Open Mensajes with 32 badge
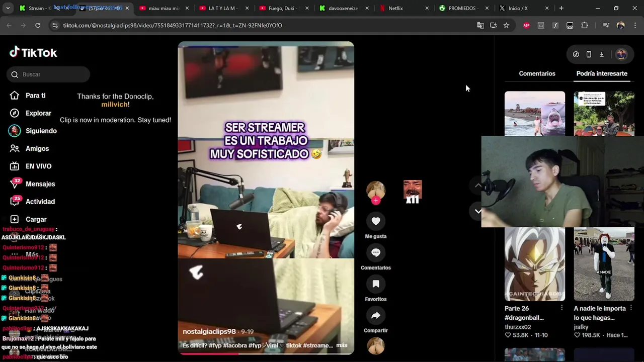 pos(33,184)
